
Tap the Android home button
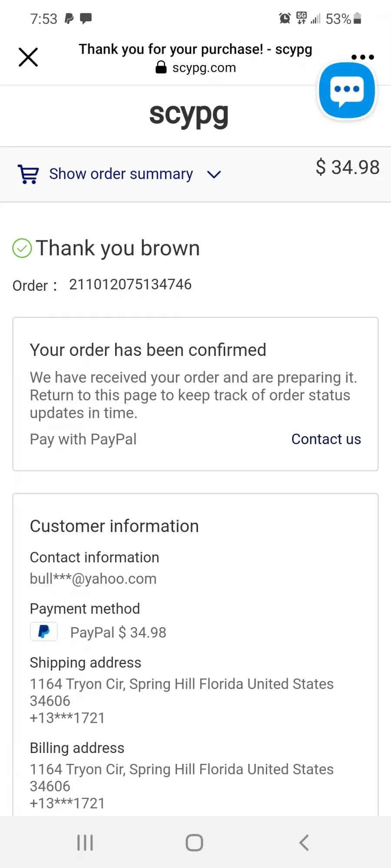(x=194, y=843)
